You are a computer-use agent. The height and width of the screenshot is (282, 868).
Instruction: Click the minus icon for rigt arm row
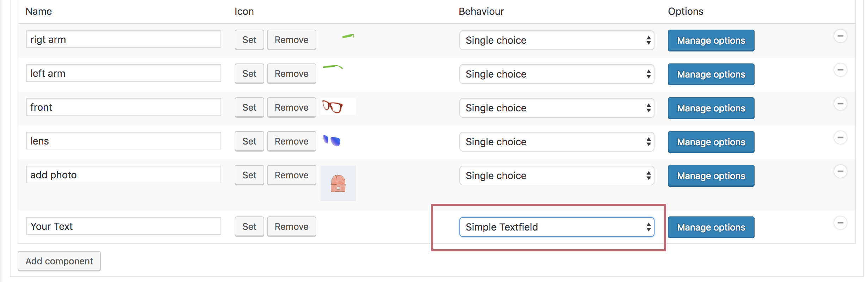click(840, 36)
